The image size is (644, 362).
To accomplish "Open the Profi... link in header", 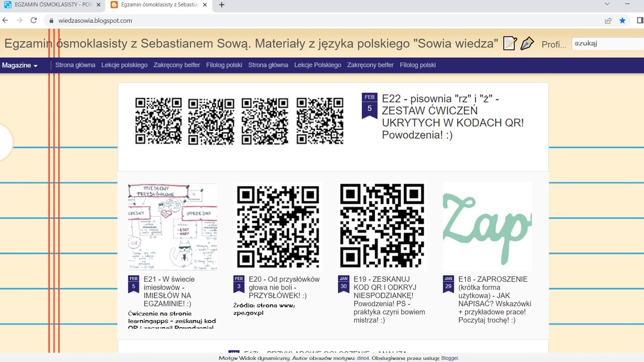I will click(x=554, y=44).
